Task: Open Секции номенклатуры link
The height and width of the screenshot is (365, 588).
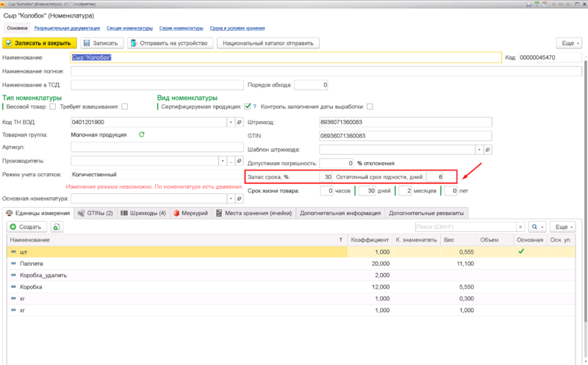Action: coord(130,28)
